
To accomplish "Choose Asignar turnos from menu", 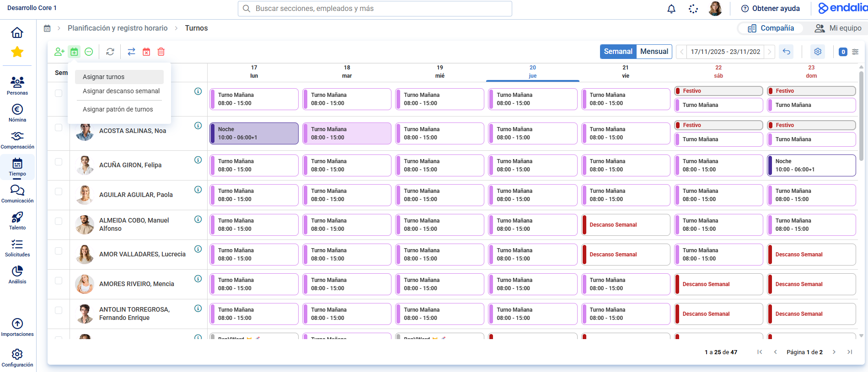I will click(119, 77).
